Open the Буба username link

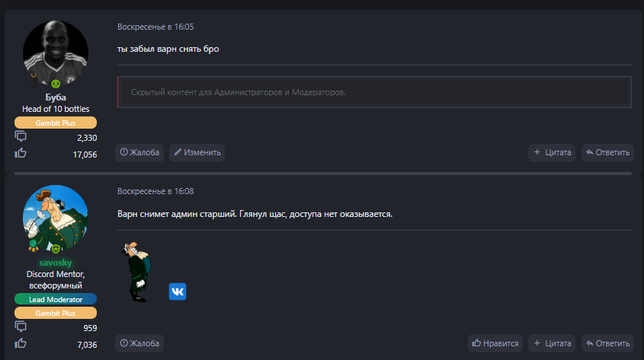pyautogui.click(x=56, y=97)
